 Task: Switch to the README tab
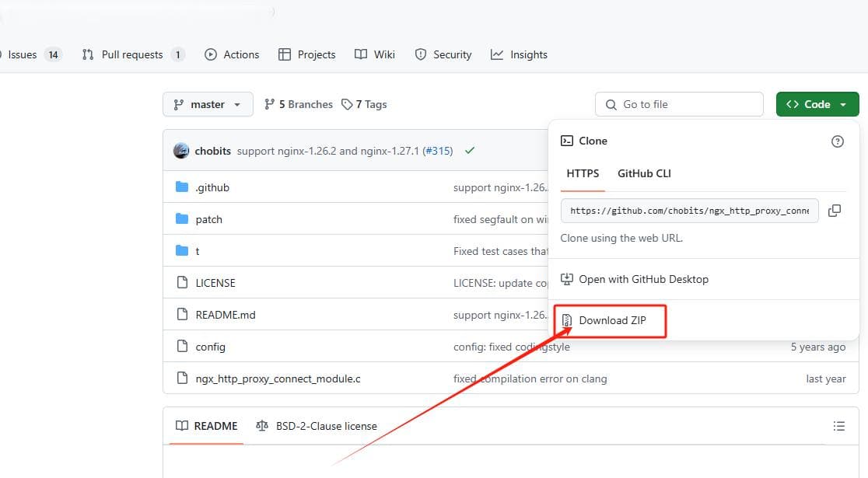pos(206,426)
